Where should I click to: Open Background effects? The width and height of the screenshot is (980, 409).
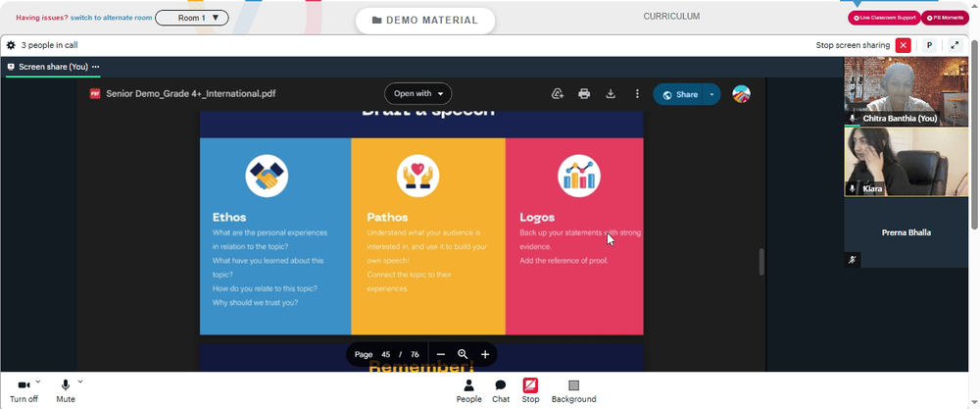point(573,391)
